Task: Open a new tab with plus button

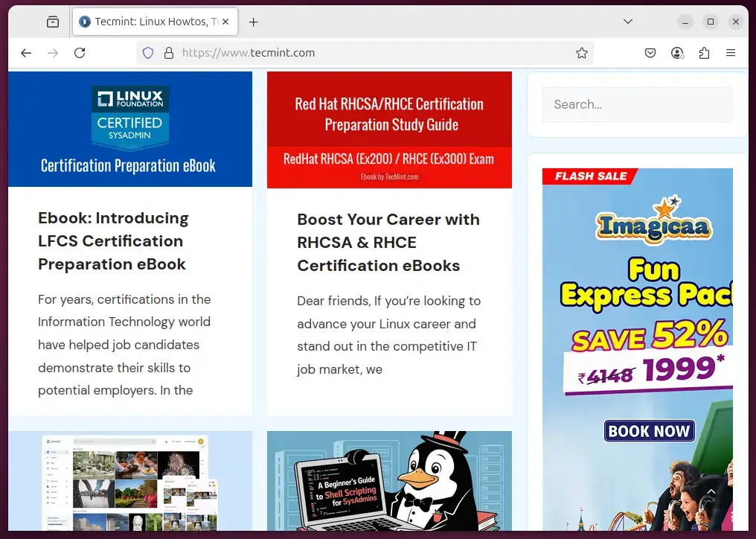Action: click(x=253, y=22)
